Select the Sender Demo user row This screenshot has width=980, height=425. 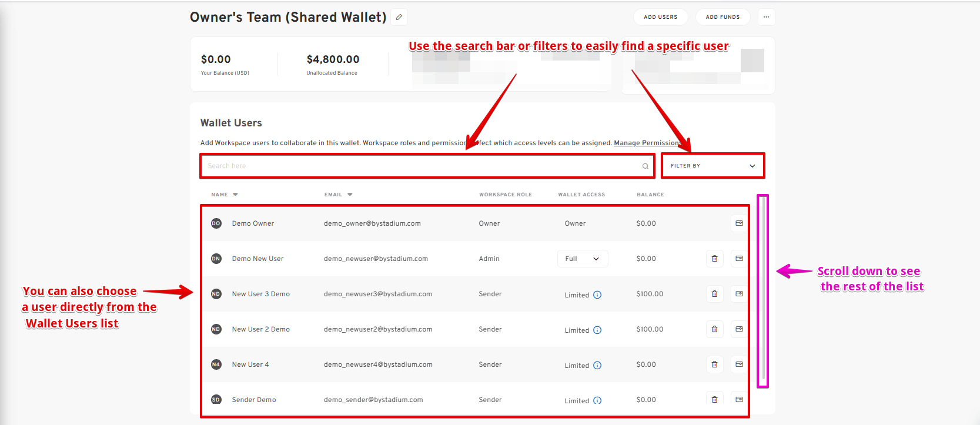click(x=254, y=400)
